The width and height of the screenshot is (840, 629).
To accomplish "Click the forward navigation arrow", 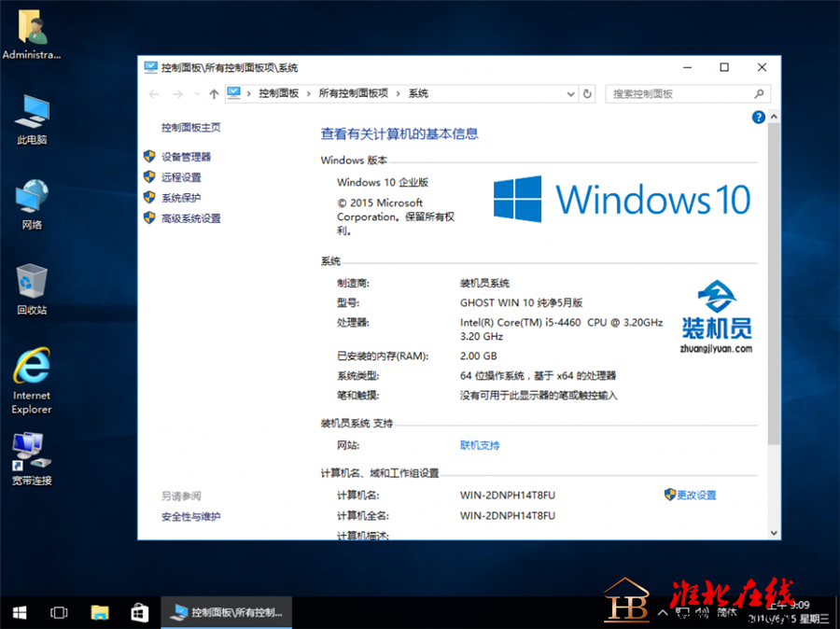I will 177,94.
